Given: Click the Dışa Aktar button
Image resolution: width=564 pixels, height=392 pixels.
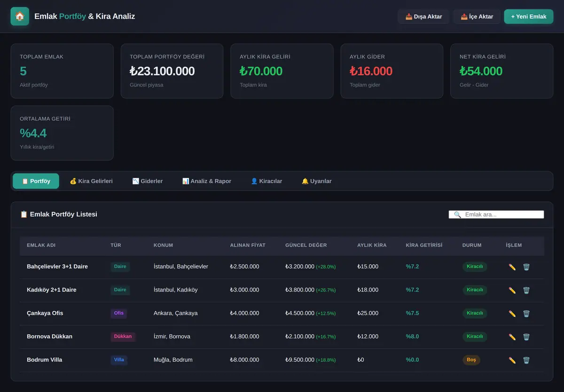Looking at the screenshot, I should [x=423, y=16].
